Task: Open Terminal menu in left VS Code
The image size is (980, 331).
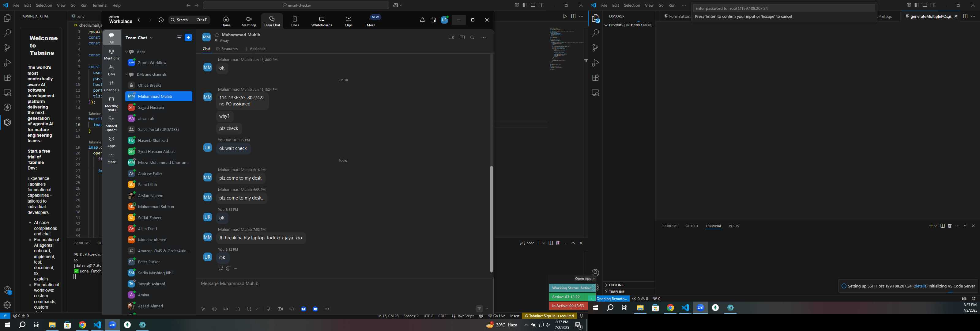Action: coord(100,5)
